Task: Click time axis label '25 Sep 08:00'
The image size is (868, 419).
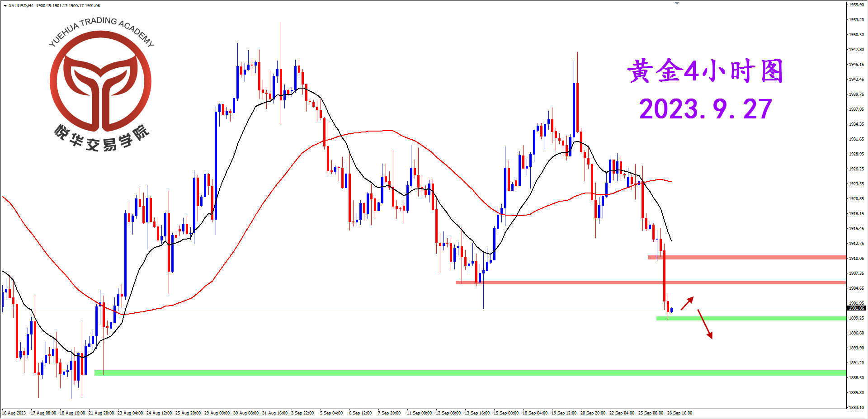Action: coord(651,413)
